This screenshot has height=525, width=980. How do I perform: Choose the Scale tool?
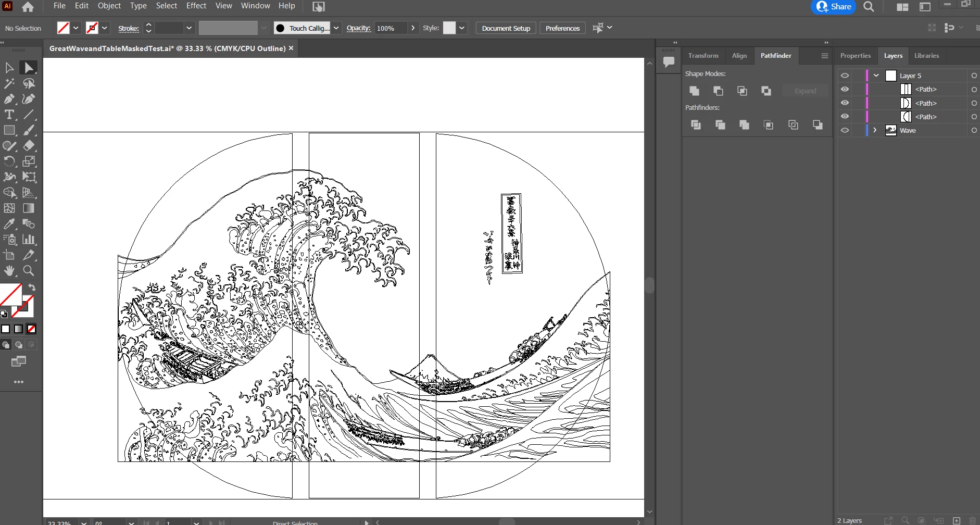[x=29, y=161]
